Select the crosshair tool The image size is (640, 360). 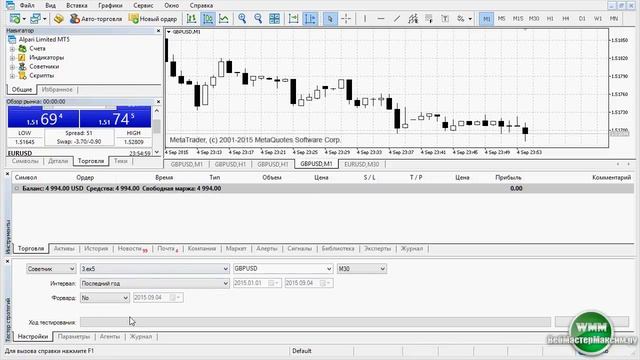pyautogui.click(x=346, y=19)
